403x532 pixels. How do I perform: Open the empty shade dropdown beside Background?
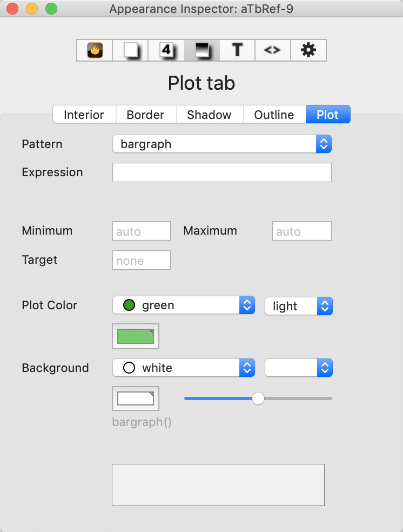[x=324, y=368]
